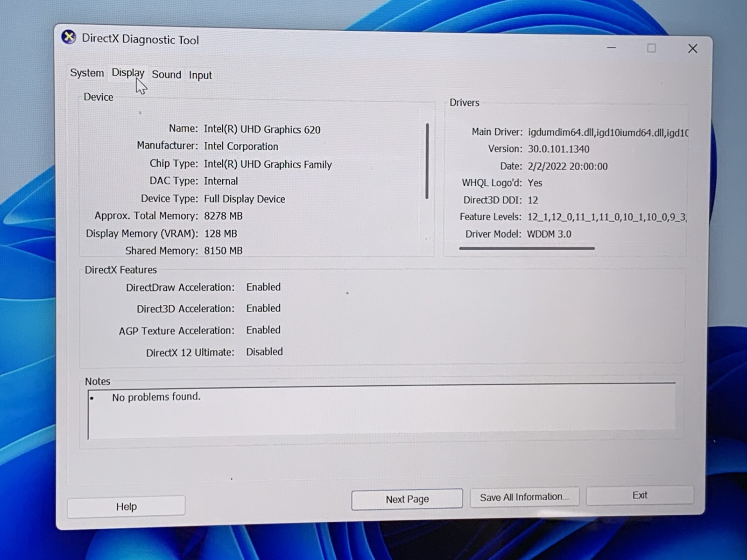Click the 'DirectX 12 Ultimate:' label
This screenshot has height=560, width=747.
(190, 352)
